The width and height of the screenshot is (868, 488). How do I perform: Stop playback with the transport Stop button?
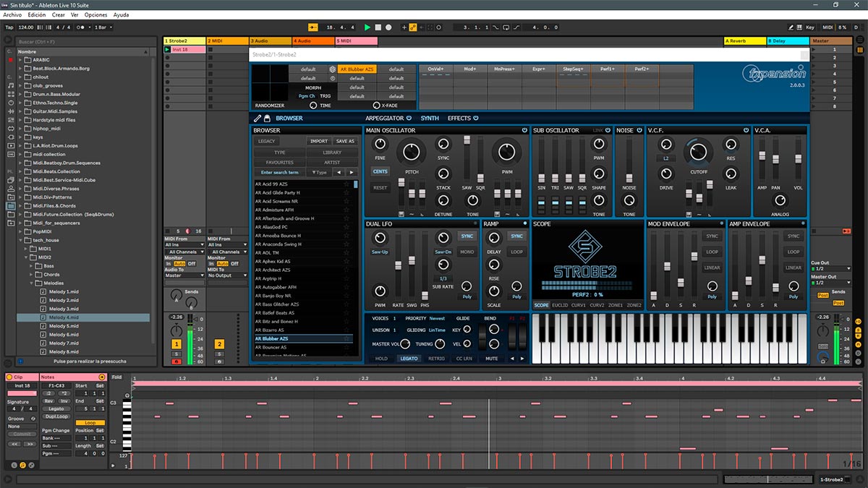tap(378, 27)
